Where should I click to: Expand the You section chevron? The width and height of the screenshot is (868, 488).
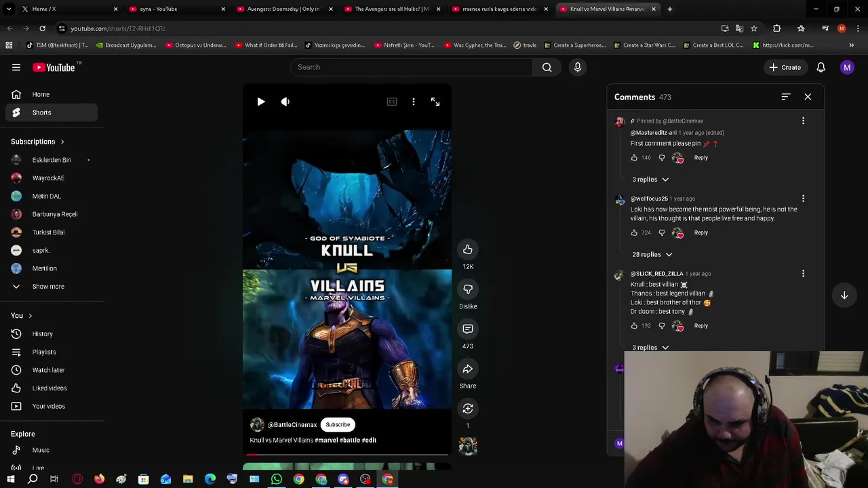pos(30,316)
